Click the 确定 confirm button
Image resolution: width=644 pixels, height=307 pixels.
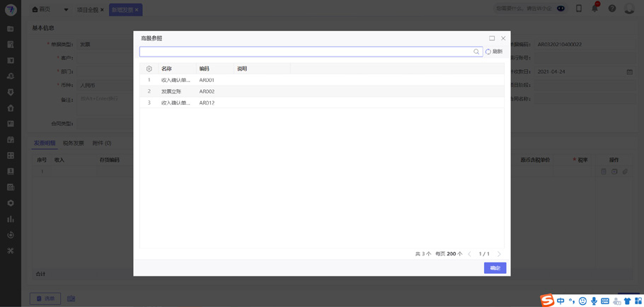tap(495, 268)
